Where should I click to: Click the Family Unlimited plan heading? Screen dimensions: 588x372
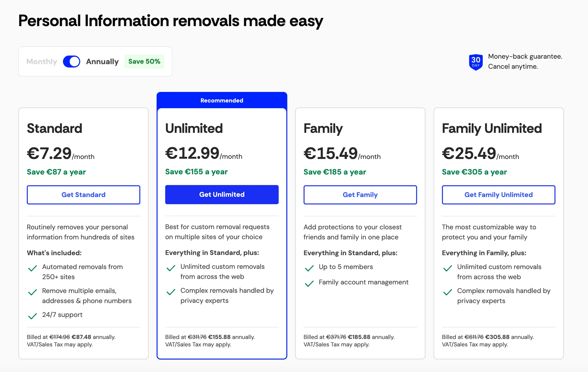coord(492,128)
